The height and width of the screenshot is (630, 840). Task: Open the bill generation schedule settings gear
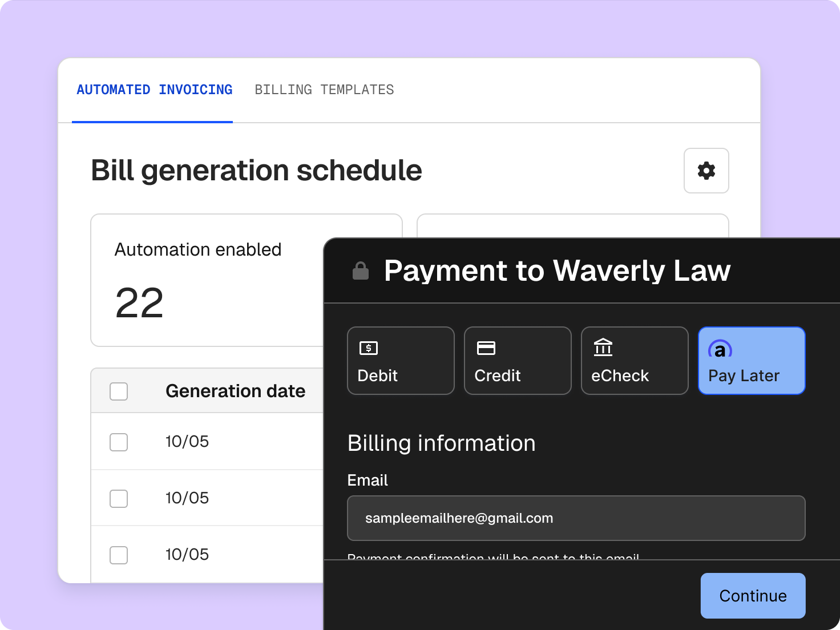[x=706, y=171]
